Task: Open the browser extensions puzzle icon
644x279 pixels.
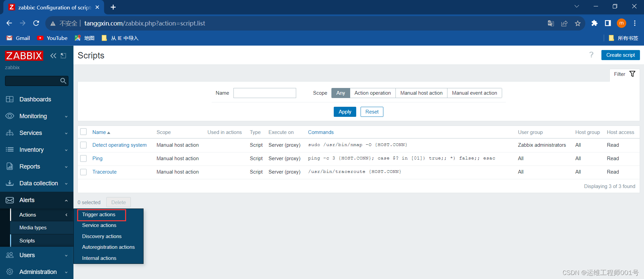Action: [594, 23]
